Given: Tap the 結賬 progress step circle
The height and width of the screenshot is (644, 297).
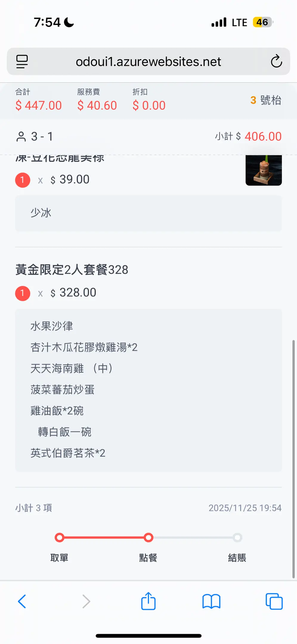Looking at the screenshot, I should tap(237, 538).
